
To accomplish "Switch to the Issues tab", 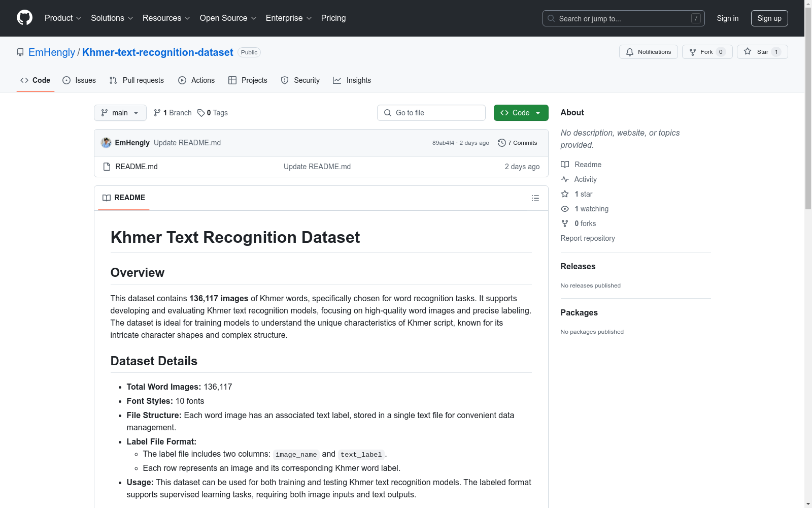I will [x=79, y=80].
